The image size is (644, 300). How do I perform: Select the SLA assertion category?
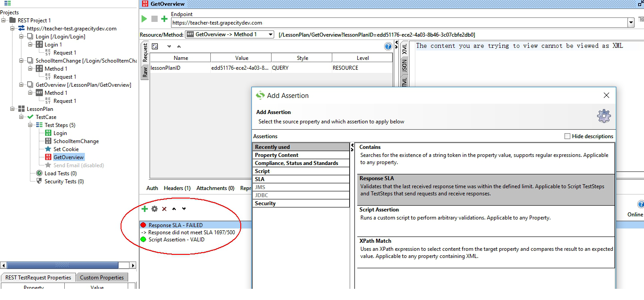301,179
